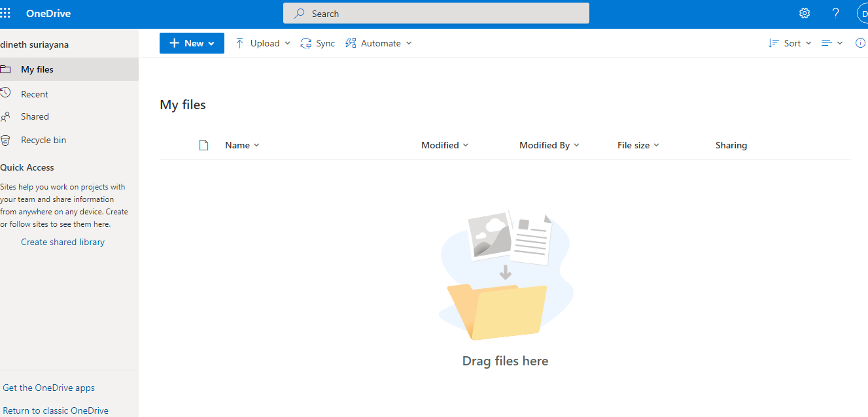Open the File size column dropdown
The height and width of the screenshot is (417, 868).
coord(638,145)
